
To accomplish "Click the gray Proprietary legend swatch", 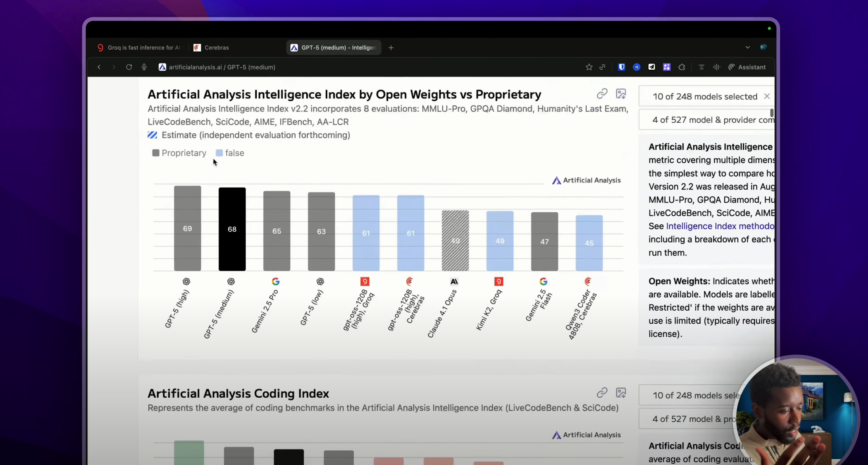I will [x=156, y=153].
